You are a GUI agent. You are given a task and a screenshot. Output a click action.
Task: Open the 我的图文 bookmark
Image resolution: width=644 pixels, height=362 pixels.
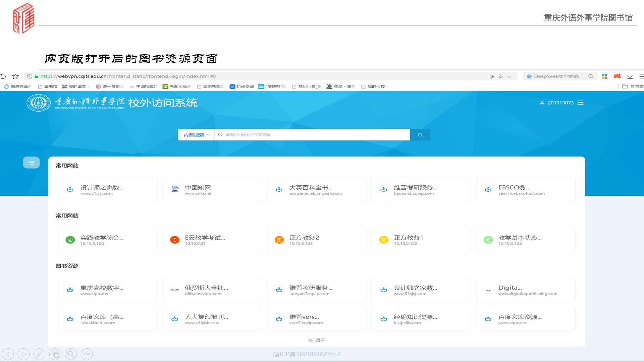[x=75, y=86]
